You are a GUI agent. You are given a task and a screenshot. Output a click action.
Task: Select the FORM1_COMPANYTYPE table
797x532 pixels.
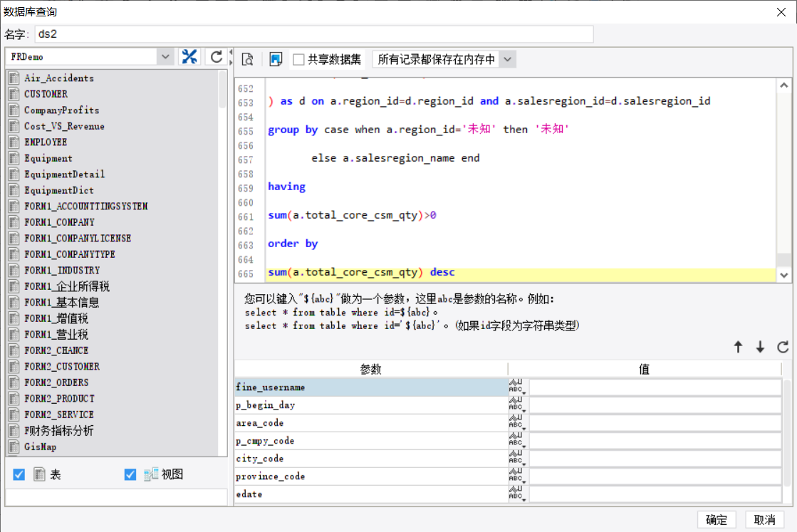pos(70,254)
